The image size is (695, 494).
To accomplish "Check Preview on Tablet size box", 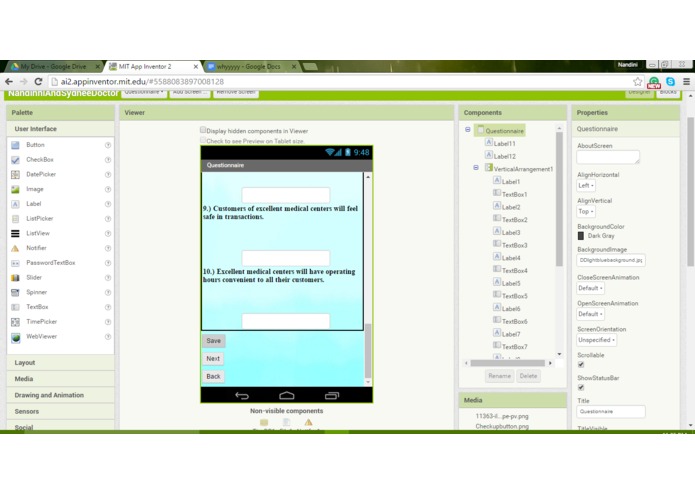I will (x=203, y=140).
